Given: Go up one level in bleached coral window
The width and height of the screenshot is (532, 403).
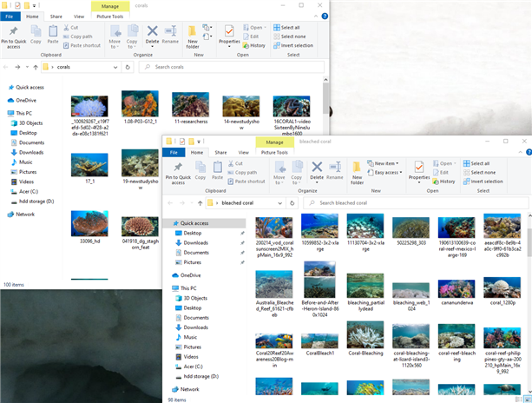Looking at the screenshot, I should [200, 203].
